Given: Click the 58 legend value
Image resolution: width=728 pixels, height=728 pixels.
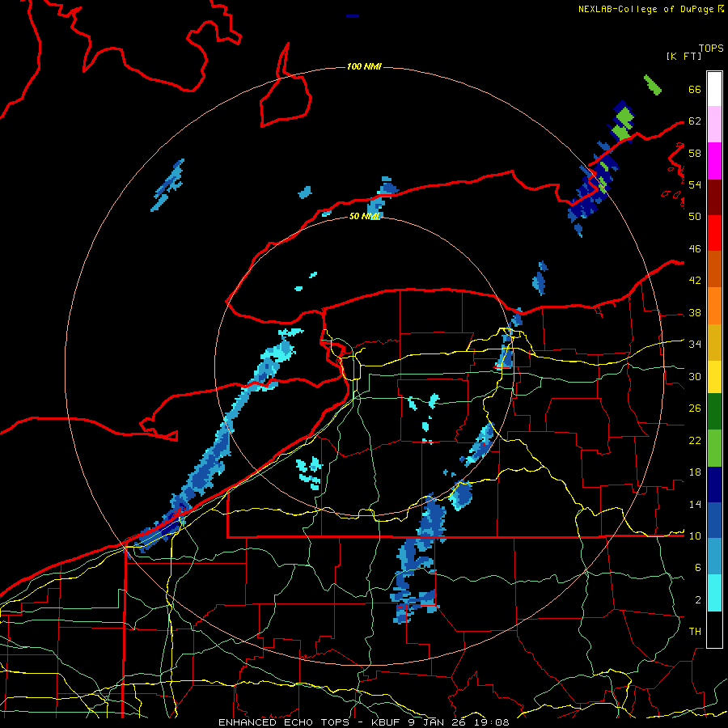Looking at the screenshot, I should 695,153.
